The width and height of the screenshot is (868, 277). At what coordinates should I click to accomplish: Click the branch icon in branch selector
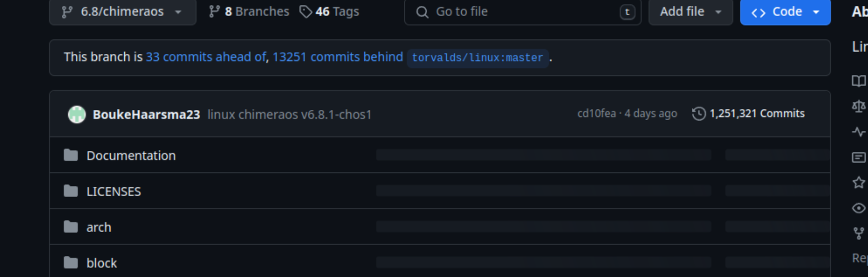(x=67, y=12)
